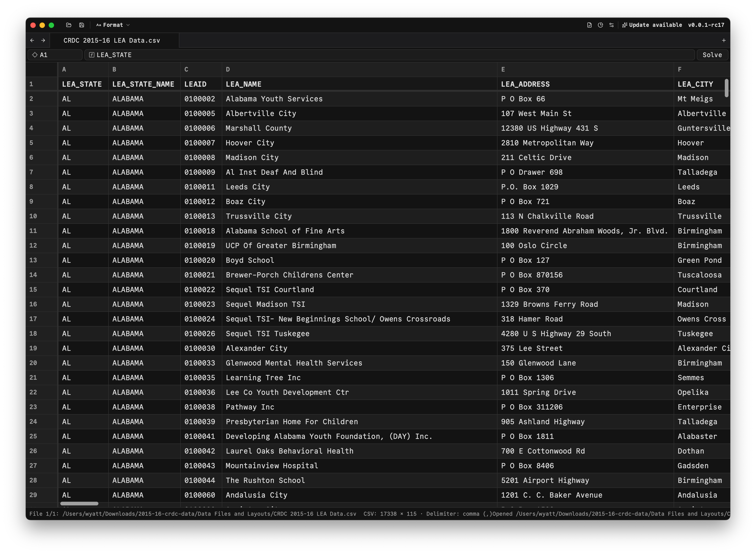Select the Albertville City name cell
This screenshot has height=554, width=756.
click(x=359, y=113)
